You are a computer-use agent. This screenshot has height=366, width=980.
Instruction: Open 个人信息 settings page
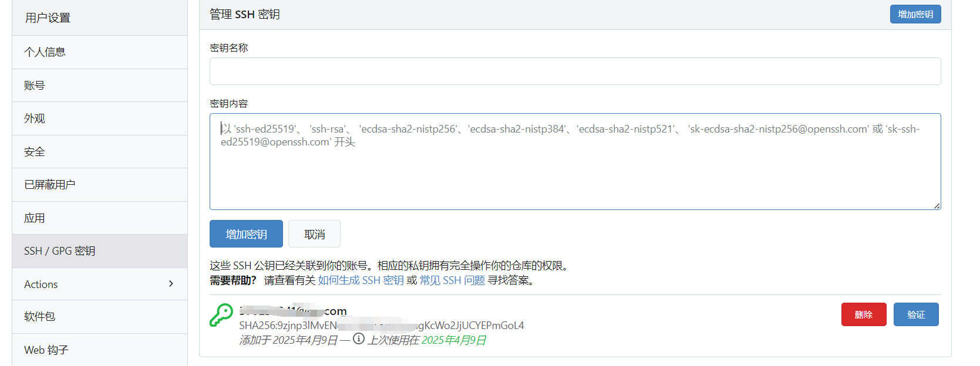[45, 52]
